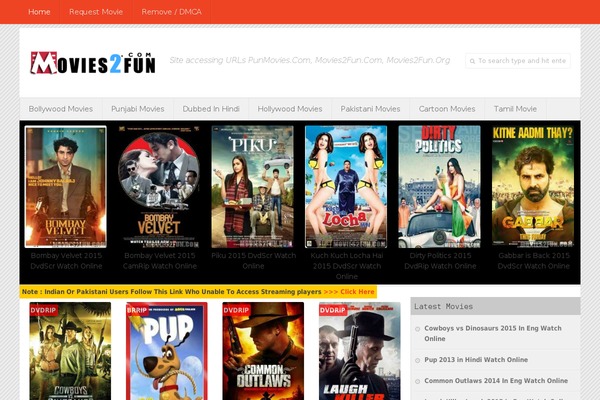This screenshot has height=400, width=600.
Task: Select the Punjabi Movies category
Action: [138, 109]
